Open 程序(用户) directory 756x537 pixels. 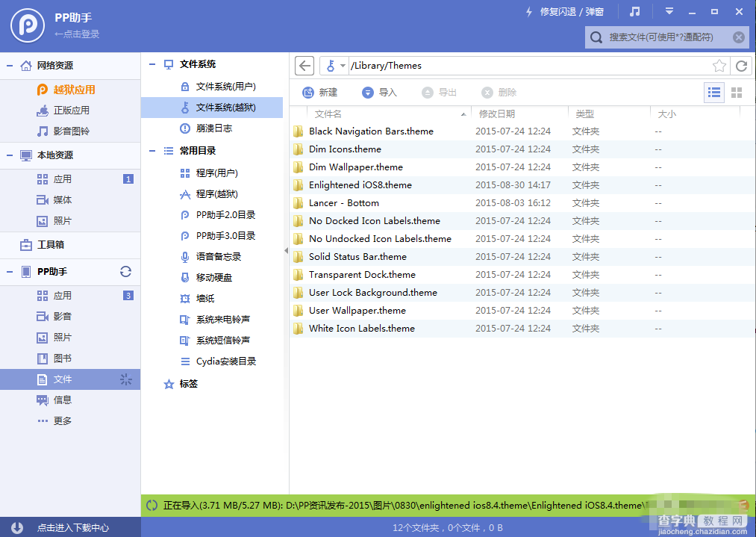tap(212, 173)
